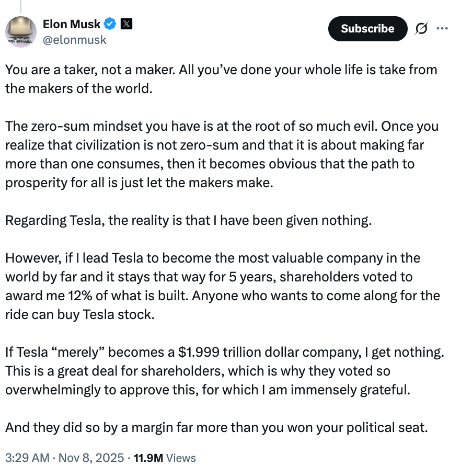The width and height of the screenshot is (461, 476).
Task: Click the blue verified checkmark badge
Action: coord(110,24)
